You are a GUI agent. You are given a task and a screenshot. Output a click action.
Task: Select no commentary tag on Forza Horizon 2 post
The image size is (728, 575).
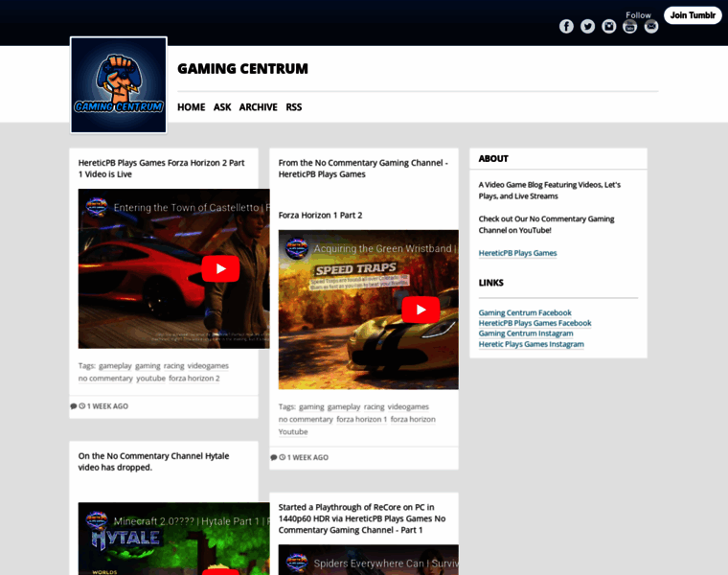click(106, 379)
